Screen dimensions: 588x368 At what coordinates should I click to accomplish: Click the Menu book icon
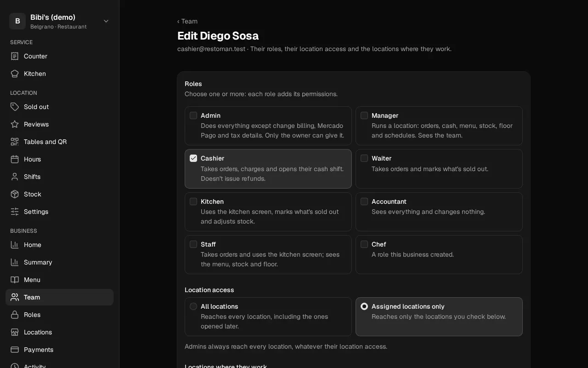point(15,280)
